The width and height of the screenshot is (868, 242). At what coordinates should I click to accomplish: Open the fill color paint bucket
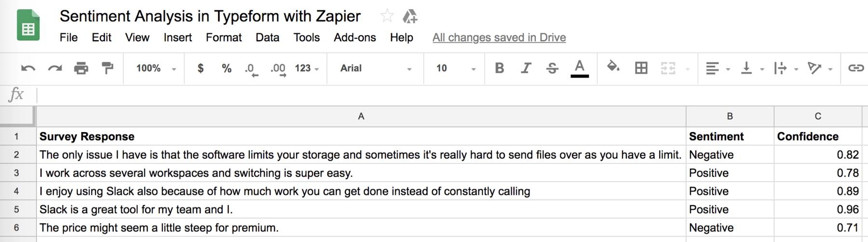[x=613, y=67]
